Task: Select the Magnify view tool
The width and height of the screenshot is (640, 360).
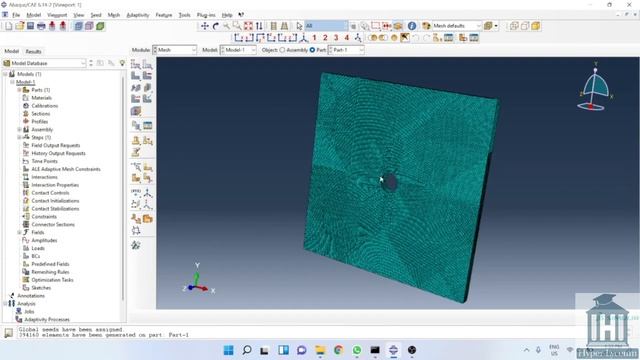Action: (226, 26)
